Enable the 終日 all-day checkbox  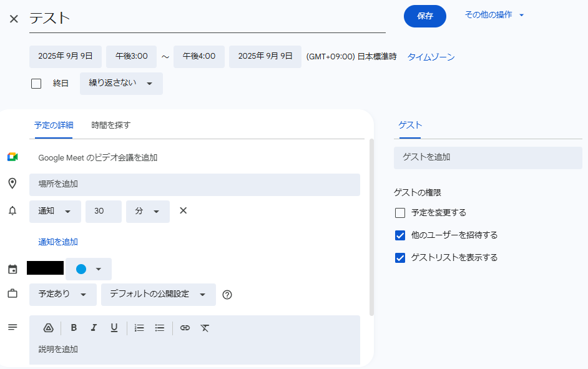tap(36, 84)
